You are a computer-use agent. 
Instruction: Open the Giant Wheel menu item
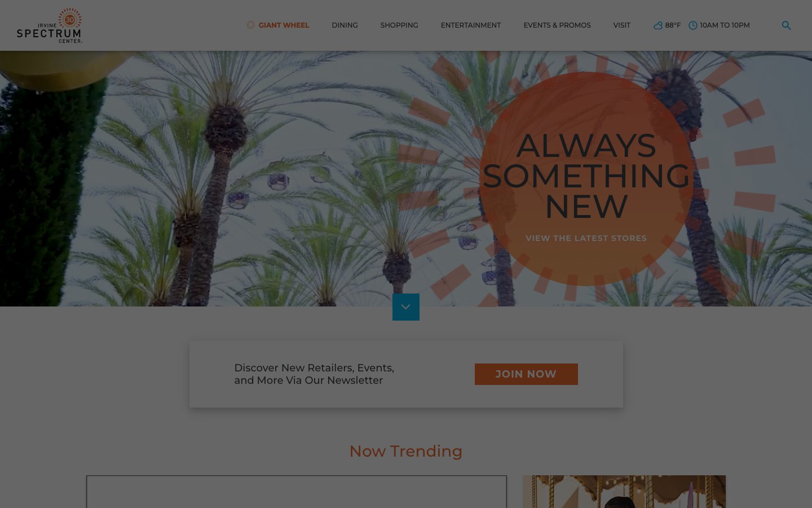284,25
